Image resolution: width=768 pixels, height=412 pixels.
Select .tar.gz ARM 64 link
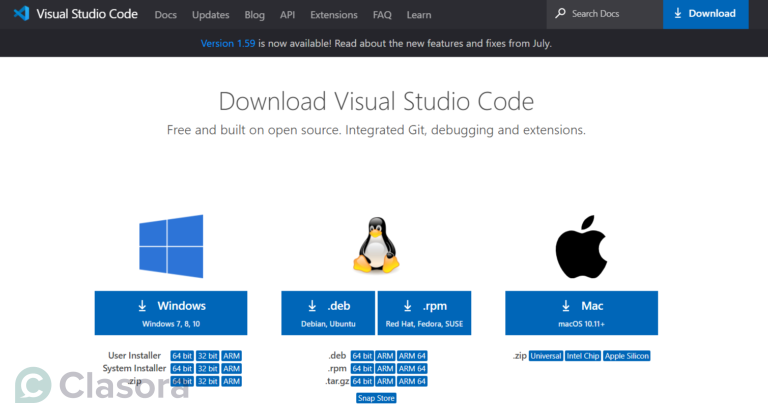(412, 381)
